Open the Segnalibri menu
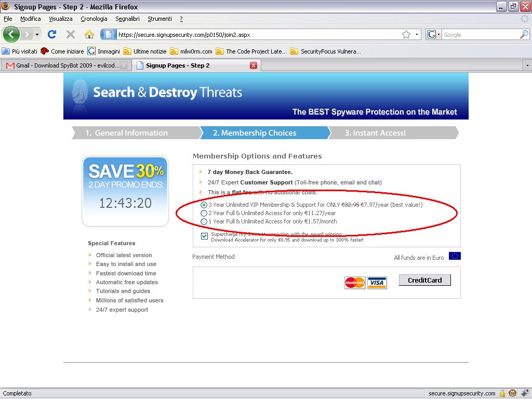The height and width of the screenshot is (399, 532). coord(128,19)
